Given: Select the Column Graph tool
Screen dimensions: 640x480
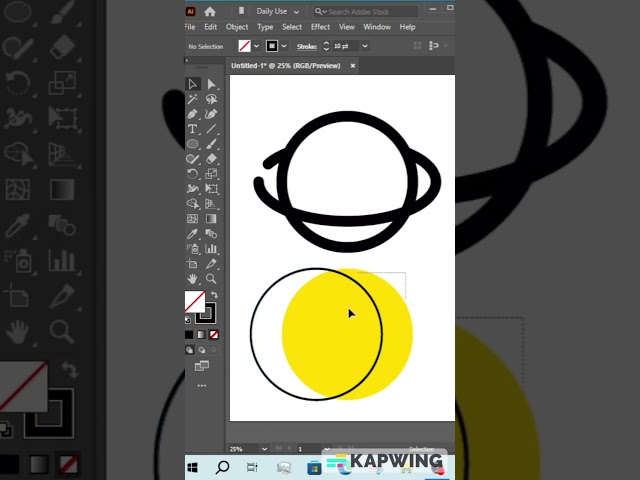Looking at the screenshot, I should [211, 249].
